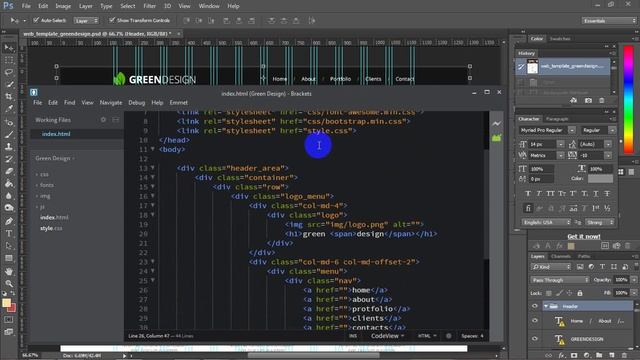
Task: Create new snapshot camera icon in History panel
Action: coord(588,100)
